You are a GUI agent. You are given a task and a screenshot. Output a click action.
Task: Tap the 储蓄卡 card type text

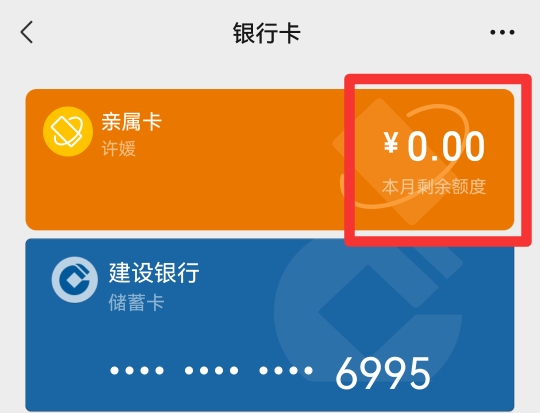pyautogui.click(x=136, y=303)
